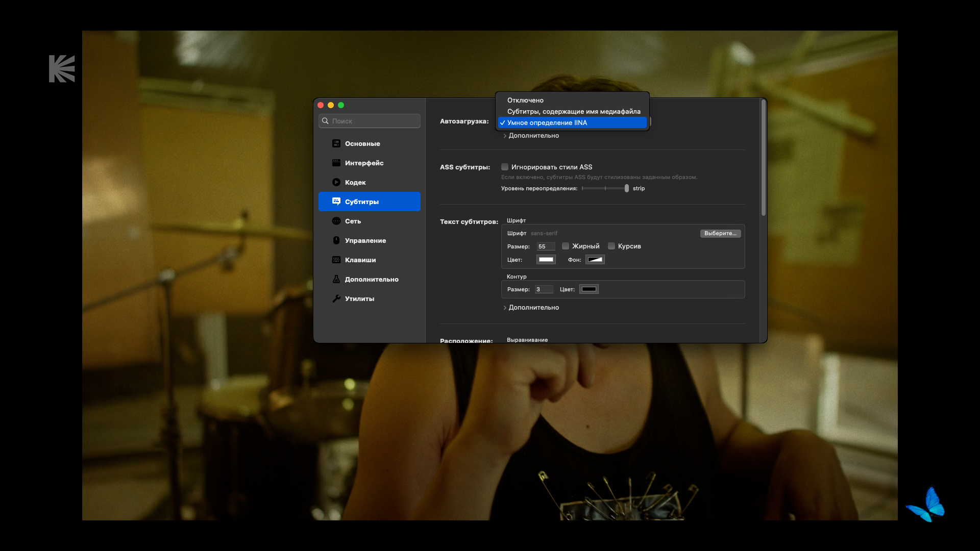Pick Умное определение IINA option
Screen dimensions: 980x551
(x=547, y=122)
